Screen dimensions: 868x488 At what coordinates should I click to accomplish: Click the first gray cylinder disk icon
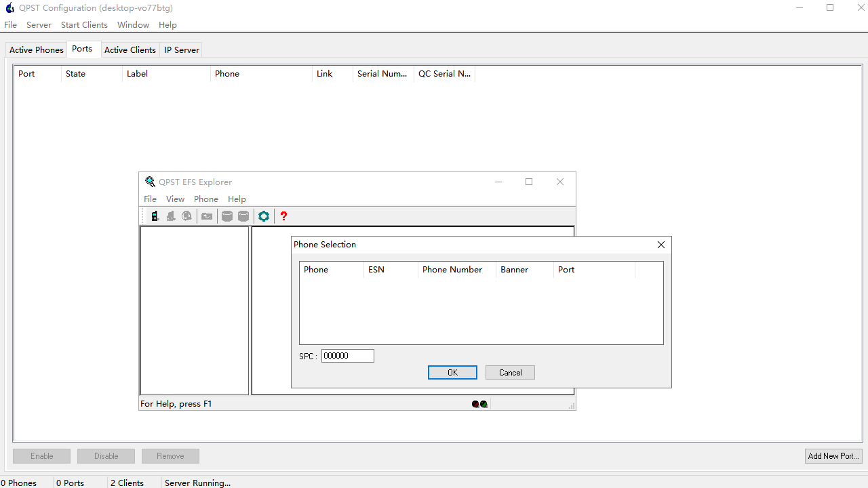pos(227,216)
